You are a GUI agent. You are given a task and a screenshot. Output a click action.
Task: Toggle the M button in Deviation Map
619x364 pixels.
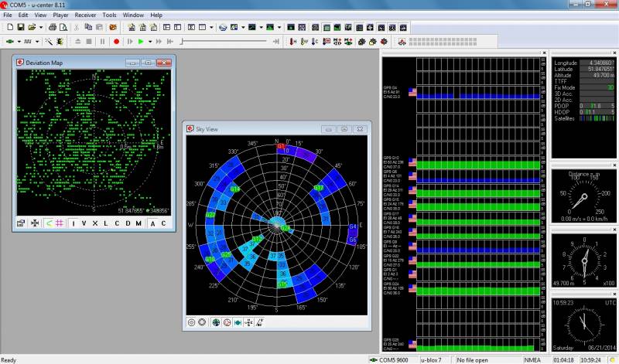click(x=139, y=223)
